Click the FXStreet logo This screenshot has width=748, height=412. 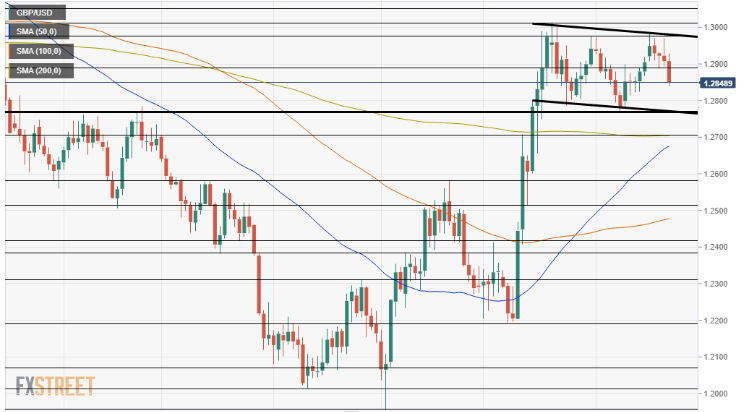(x=55, y=386)
